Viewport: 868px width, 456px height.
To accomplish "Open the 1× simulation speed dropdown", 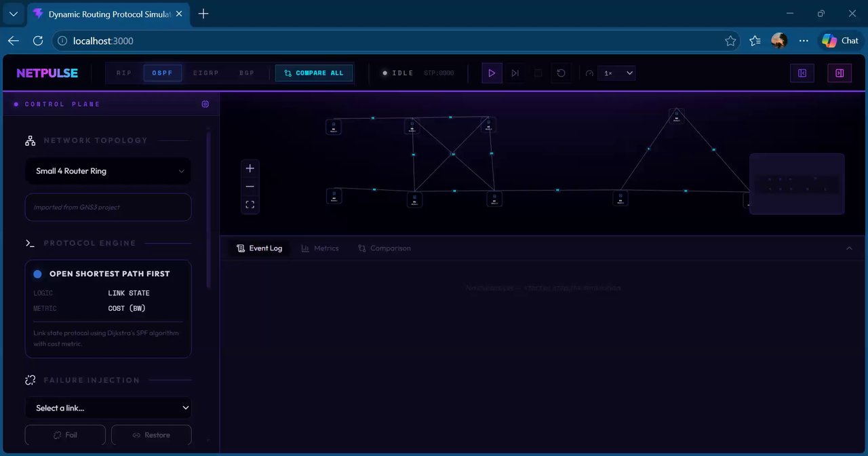I will (616, 73).
